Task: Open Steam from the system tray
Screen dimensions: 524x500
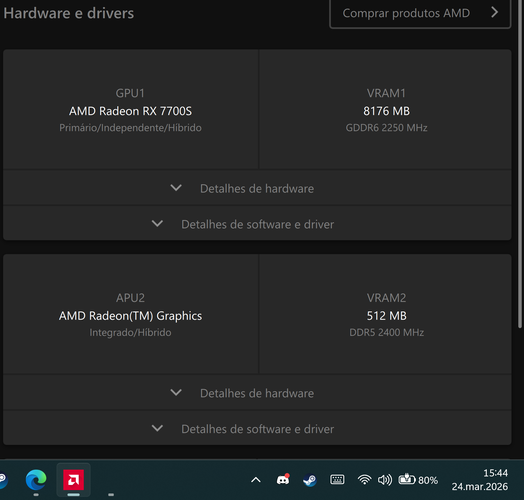Action: pyautogui.click(x=309, y=480)
